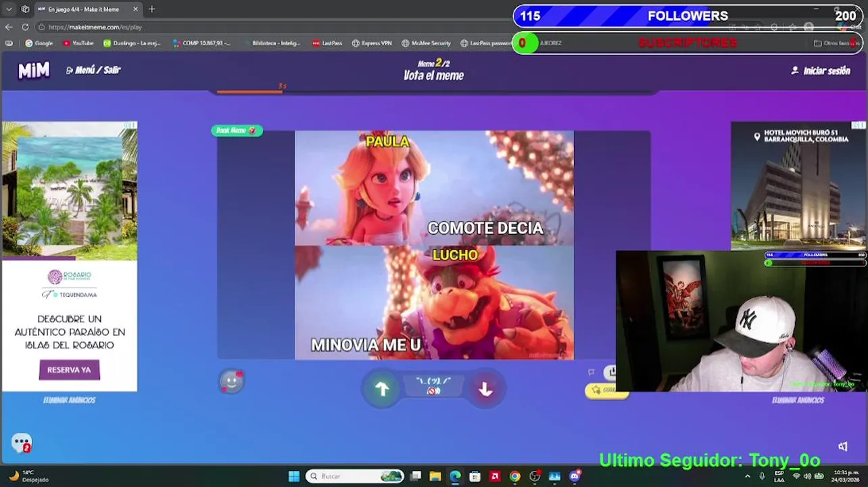Select the En juego 4/4 - Make it Meme tab
The height and width of the screenshot is (487, 868).
[x=89, y=9]
